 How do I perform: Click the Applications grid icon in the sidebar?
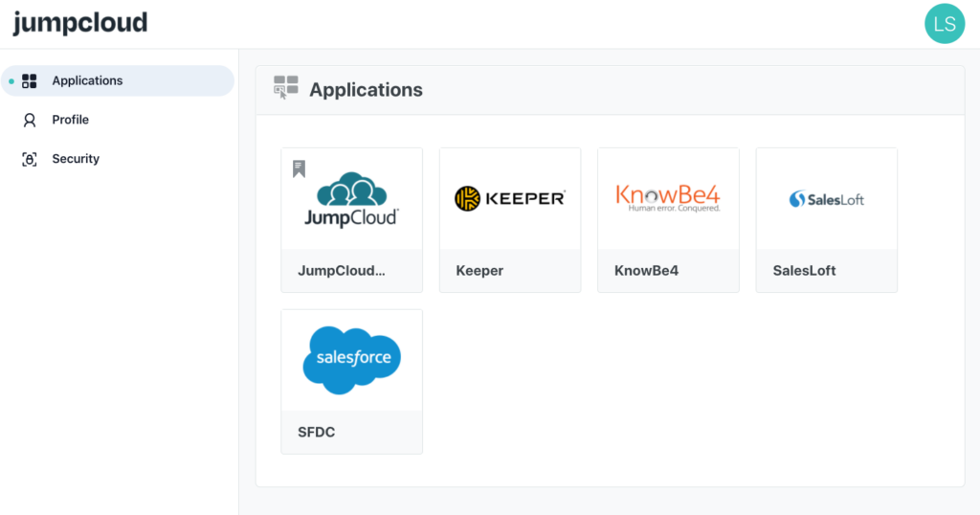(x=30, y=81)
